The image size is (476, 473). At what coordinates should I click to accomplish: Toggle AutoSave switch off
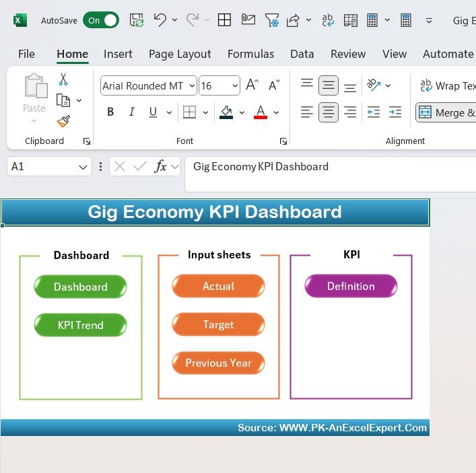[101, 20]
